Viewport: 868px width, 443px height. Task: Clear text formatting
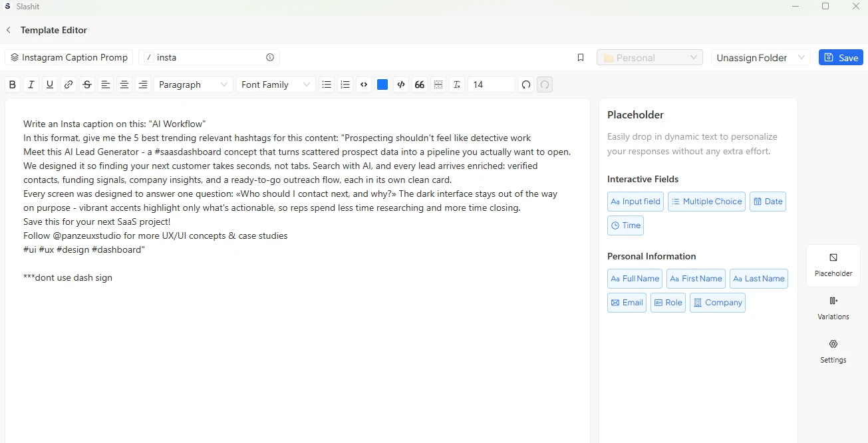[457, 84]
